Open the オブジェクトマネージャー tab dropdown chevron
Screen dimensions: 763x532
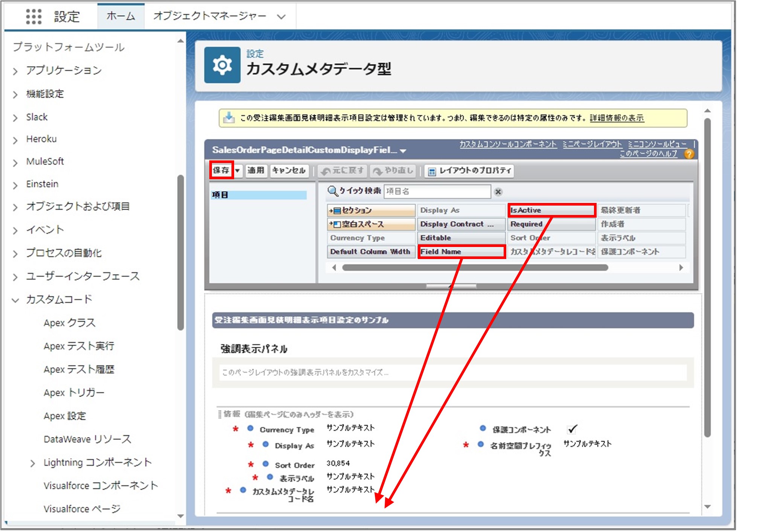tap(281, 17)
